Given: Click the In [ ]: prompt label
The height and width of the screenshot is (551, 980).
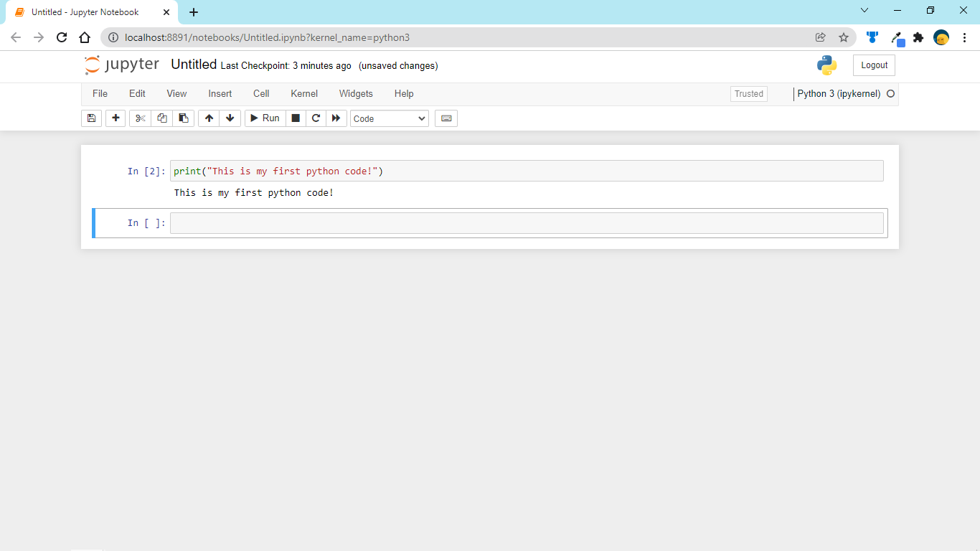Looking at the screenshot, I should click(x=146, y=223).
